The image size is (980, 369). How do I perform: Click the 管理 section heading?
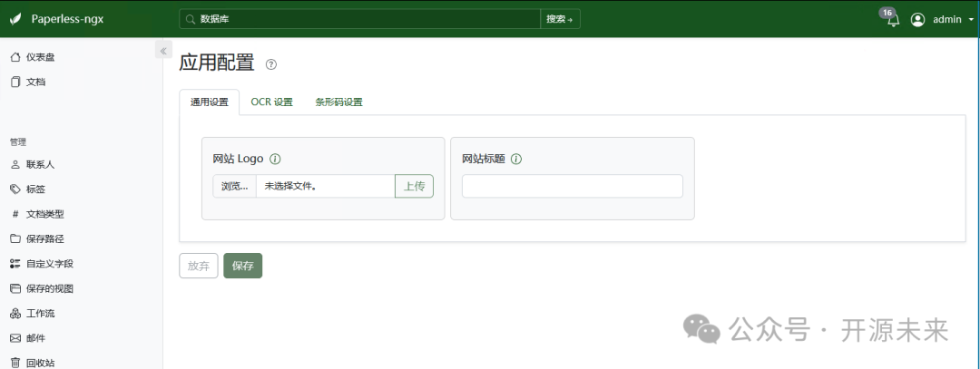[x=18, y=142]
